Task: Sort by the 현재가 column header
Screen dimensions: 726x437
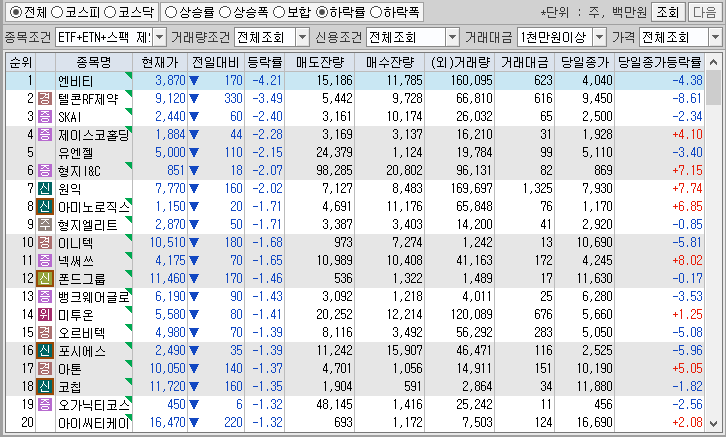Action: (160, 62)
